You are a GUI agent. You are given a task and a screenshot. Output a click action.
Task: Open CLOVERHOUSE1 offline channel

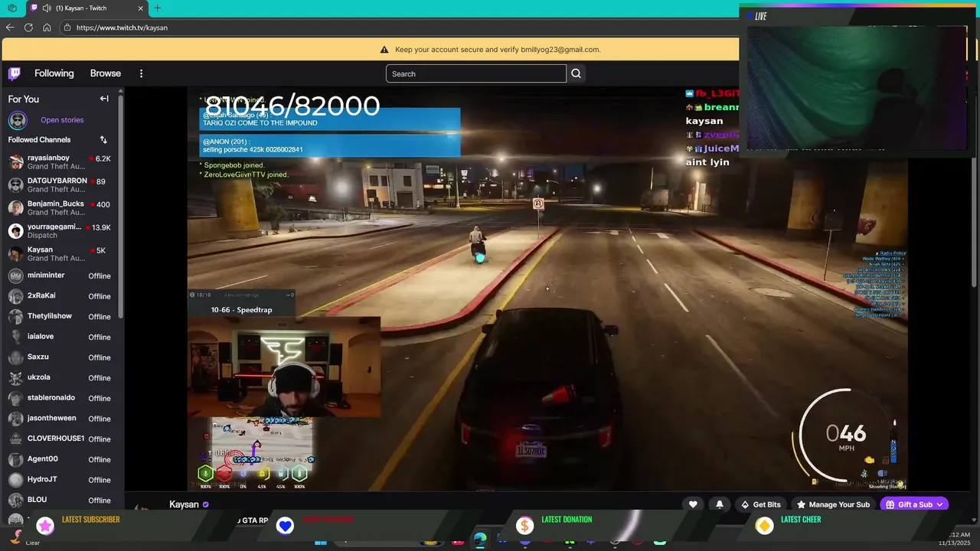click(x=60, y=439)
